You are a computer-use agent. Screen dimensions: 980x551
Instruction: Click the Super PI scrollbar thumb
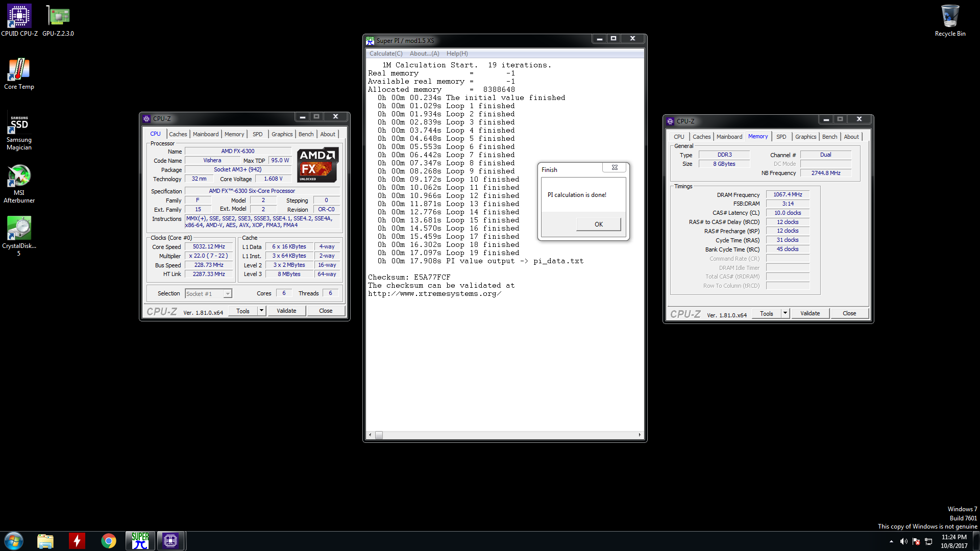point(379,435)
